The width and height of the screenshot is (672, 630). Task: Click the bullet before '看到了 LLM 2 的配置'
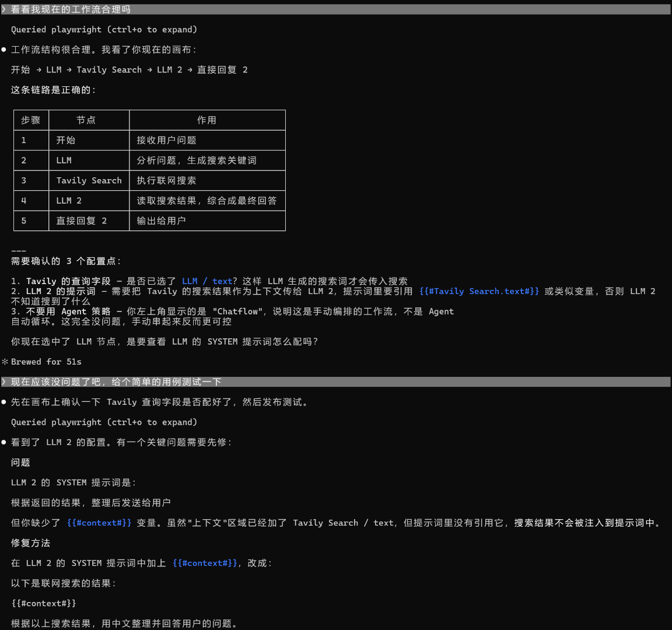coord(4,442)
